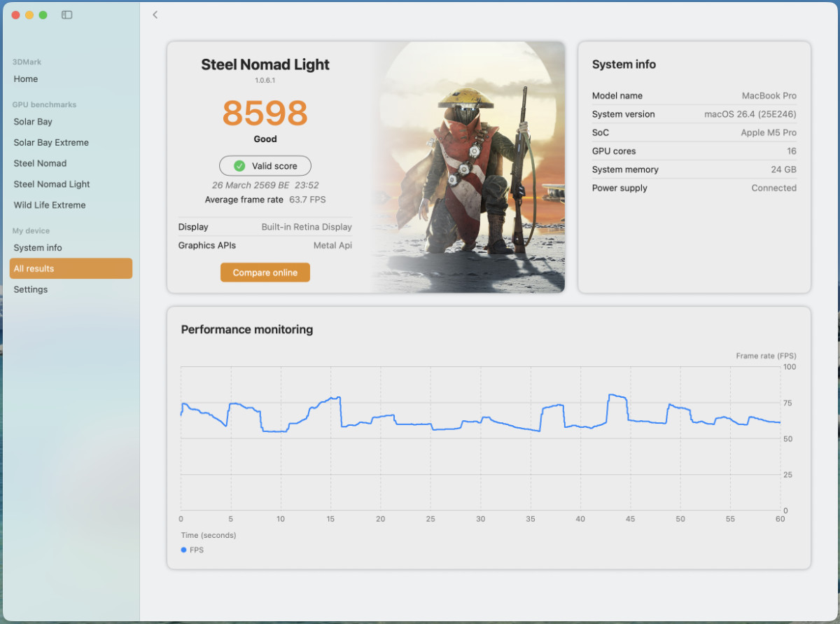
Task: Click the Steel Nomad Light benchmark artwork
Action: (x=462, y=166)
